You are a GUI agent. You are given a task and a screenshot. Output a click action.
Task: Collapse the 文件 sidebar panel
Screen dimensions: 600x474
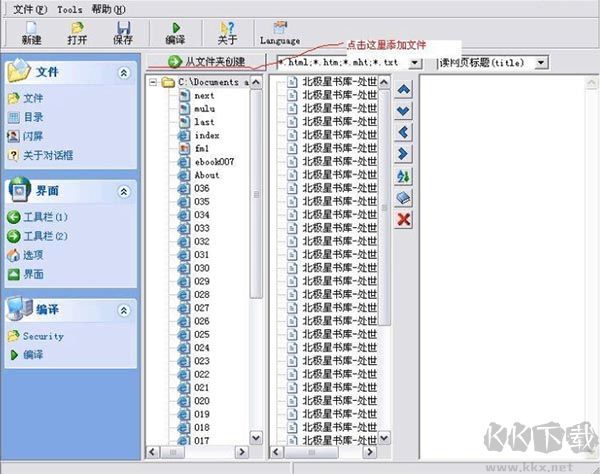123,73
